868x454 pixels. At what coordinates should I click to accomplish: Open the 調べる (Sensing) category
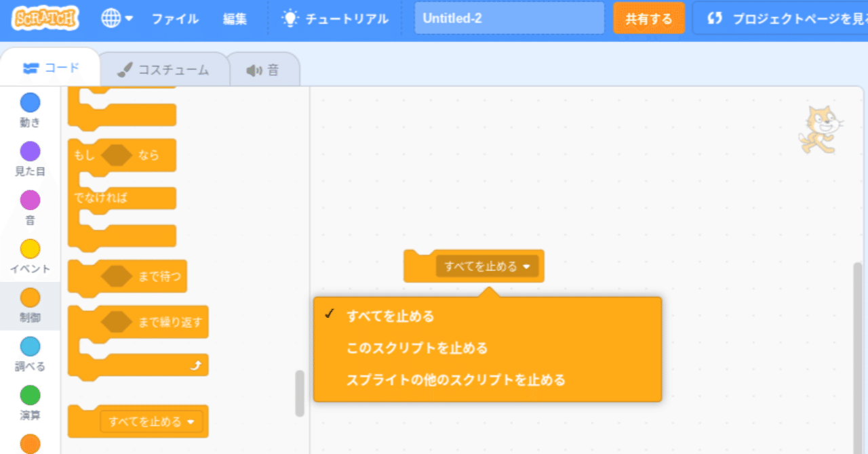[29, 347]
